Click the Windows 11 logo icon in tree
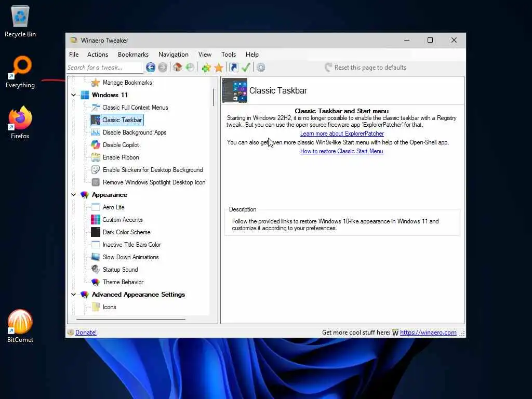 (x=85, y=95)
